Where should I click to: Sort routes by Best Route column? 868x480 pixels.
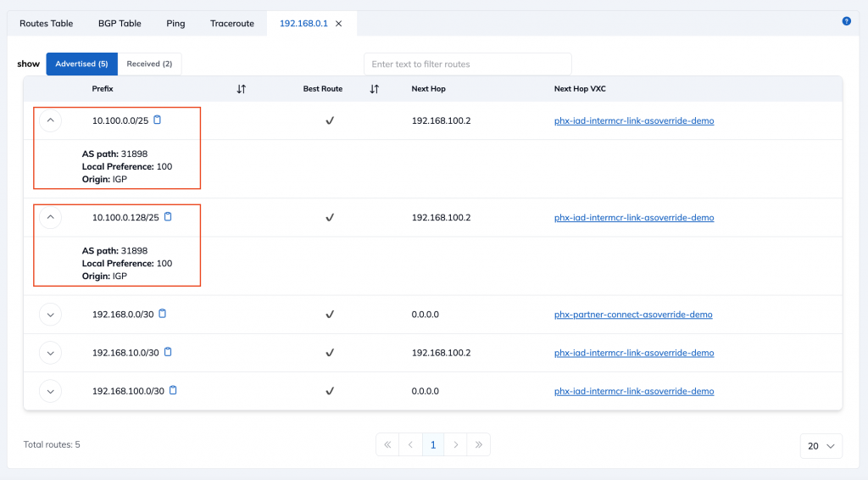tap(374, 88)
